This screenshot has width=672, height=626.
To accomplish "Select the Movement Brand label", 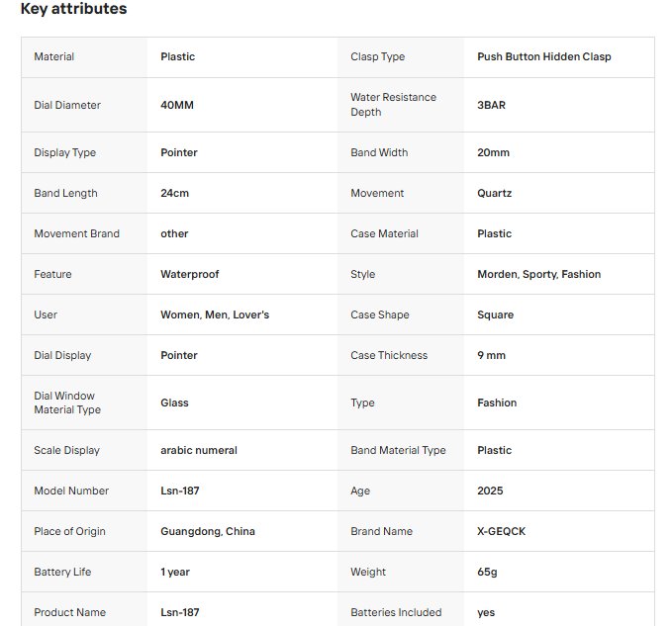I will [77, 233].
